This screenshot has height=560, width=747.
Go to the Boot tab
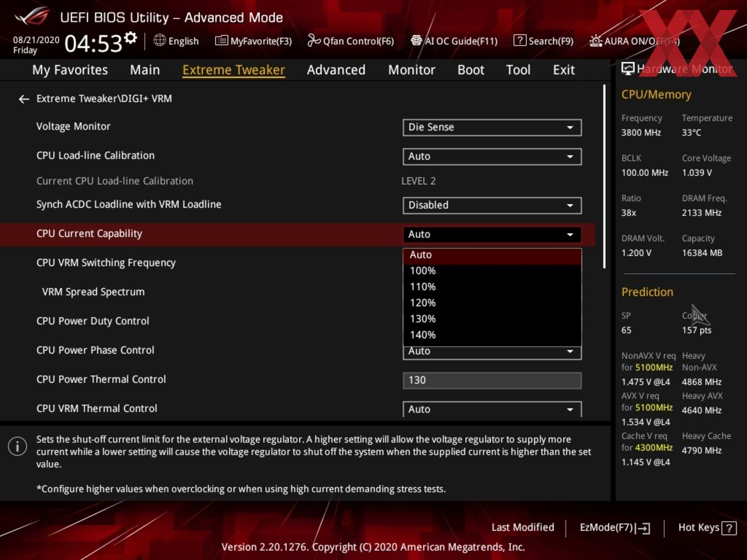click(471, 70)
